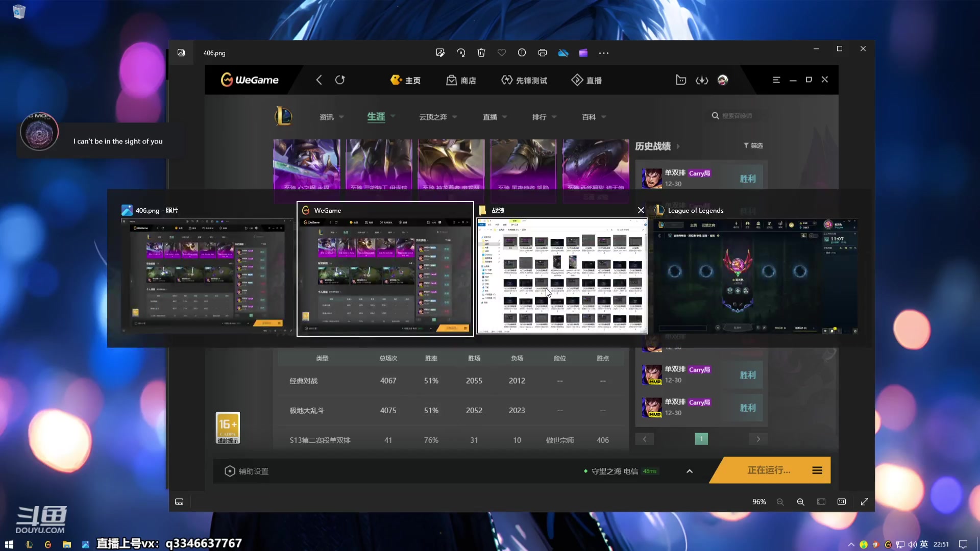Click the S13第二赛段单双排 row label
The height and width of the screenshot is (551, 980).
(x=320, y=440)
